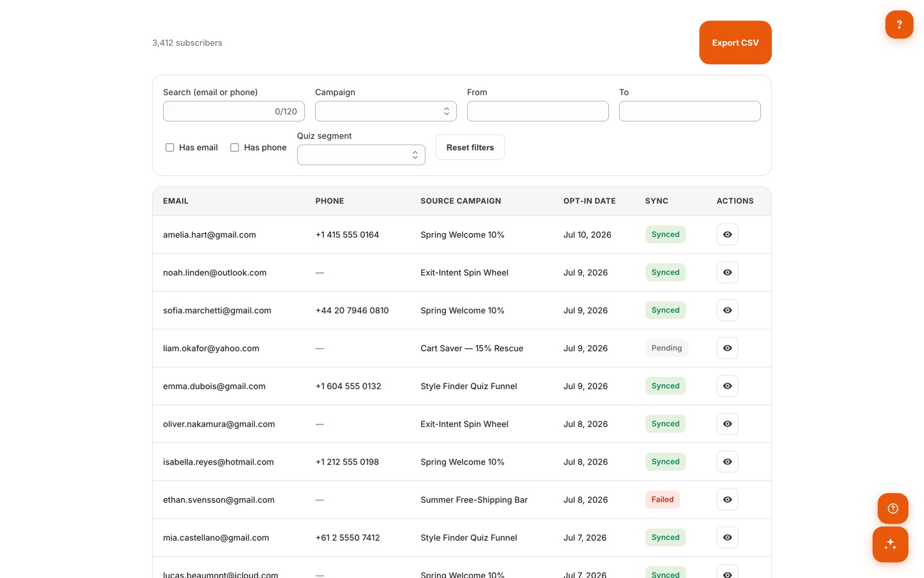Enable the Has phone filter checkbox

click(x=234, y=147)
